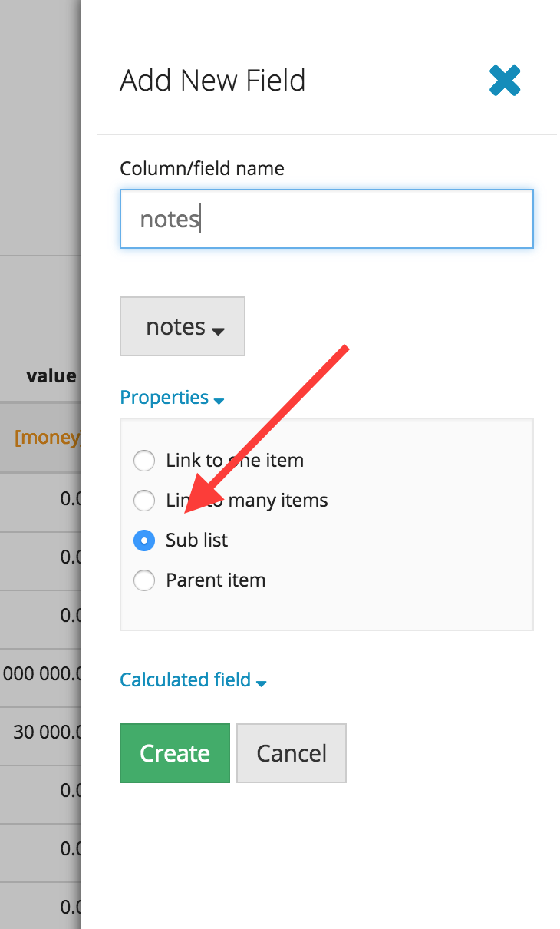Screen dimensions: 560x929
Task: Pick the Parent item radio option
Action: [x=144, y=580]
